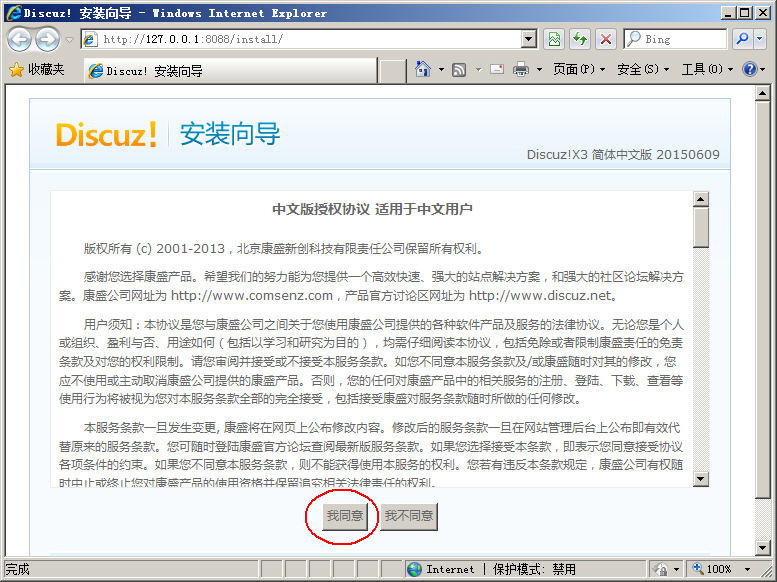Open the 收藏夹 favorites button
The height and width of the screenshot is (582, 777).
[37, 69]
